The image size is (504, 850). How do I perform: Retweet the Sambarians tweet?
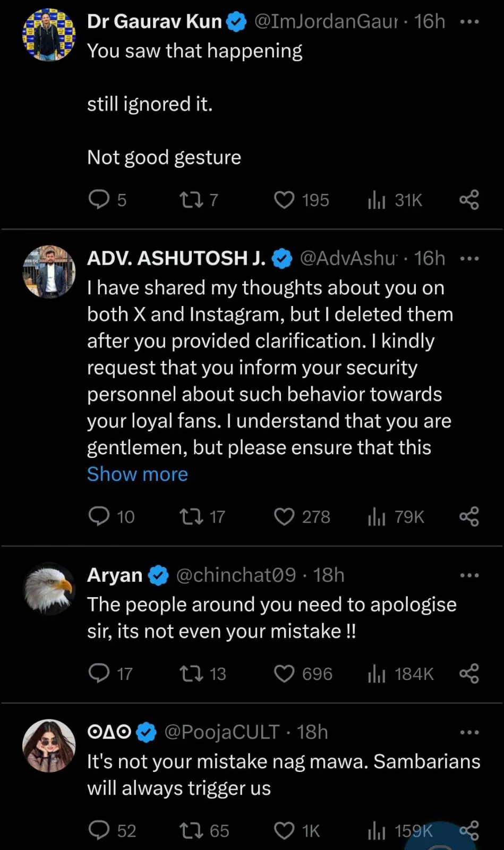tap(191, 830)
